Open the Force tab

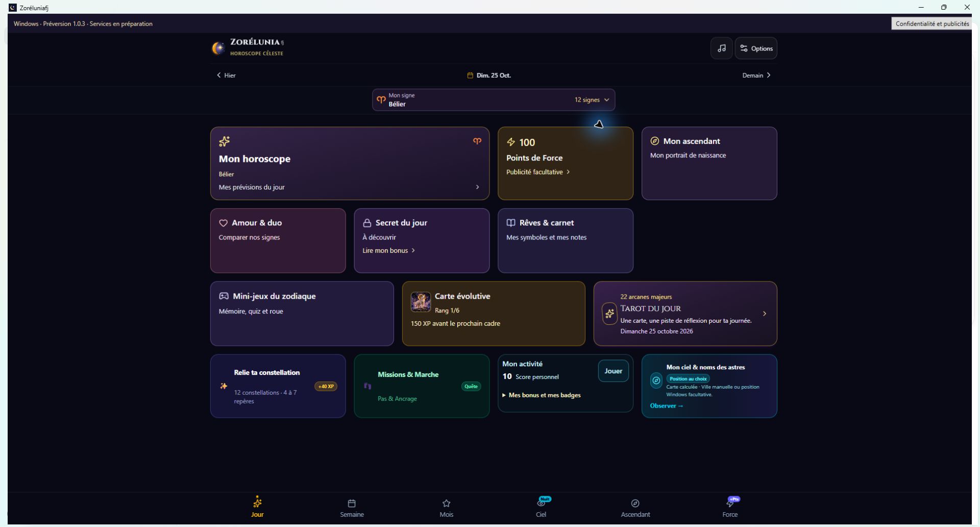[730, 508]
